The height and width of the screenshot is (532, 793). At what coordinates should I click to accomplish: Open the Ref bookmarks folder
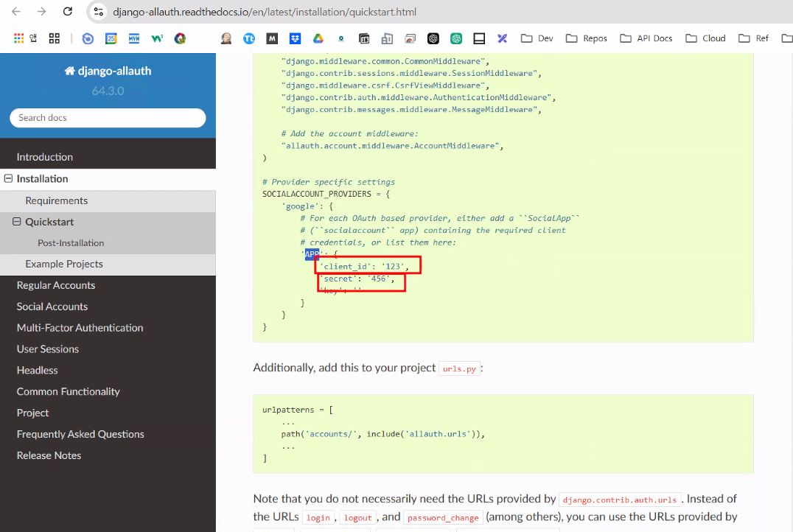click(x=753, y=38)
